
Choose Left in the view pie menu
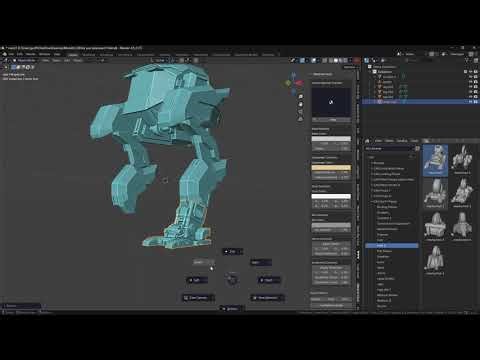[197, 280]
